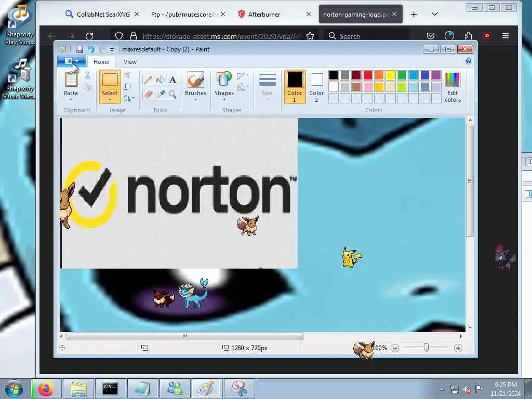Viewport: 532px width, 399px height.
Task: Open Firefox hamburger application menu
Action: click(505, 36)
